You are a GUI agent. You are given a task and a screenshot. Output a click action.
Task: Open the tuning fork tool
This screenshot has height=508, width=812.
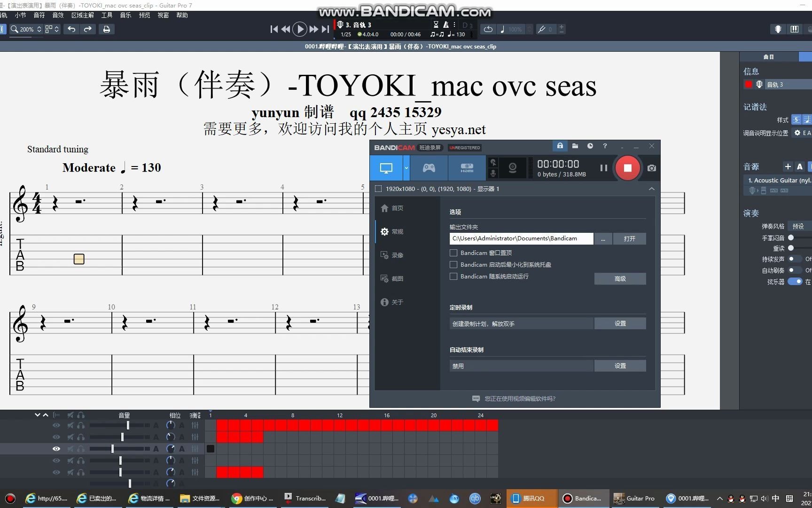coord(541,29)
